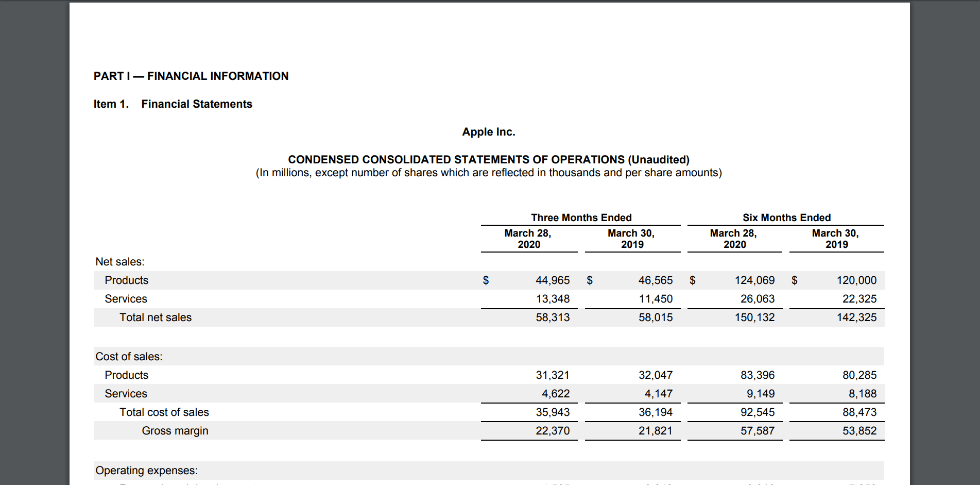Viewport: 980px width, 485px height.
Task: Click the Products cost value 31,321
Action: click(553, 375)
